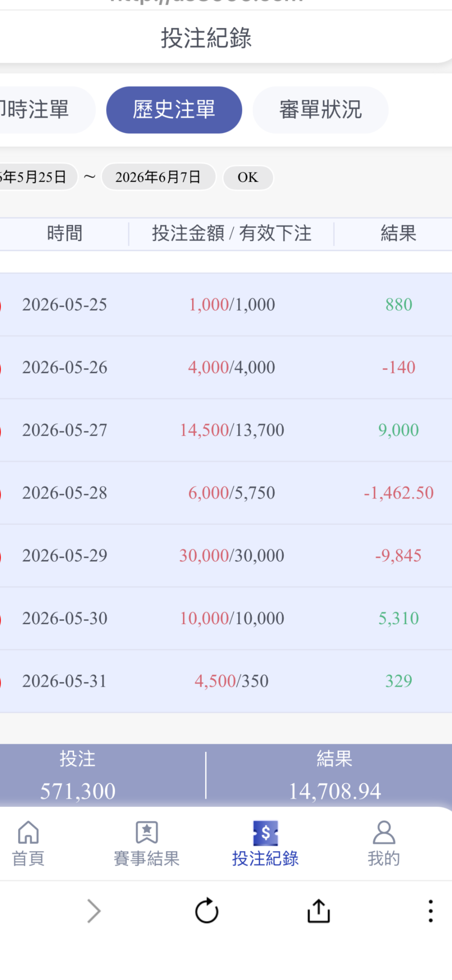The width and height of the screenshot is (452, 980).
Task: Open the end date picker 2026年6月7日
Action: (x=158, y=177)
